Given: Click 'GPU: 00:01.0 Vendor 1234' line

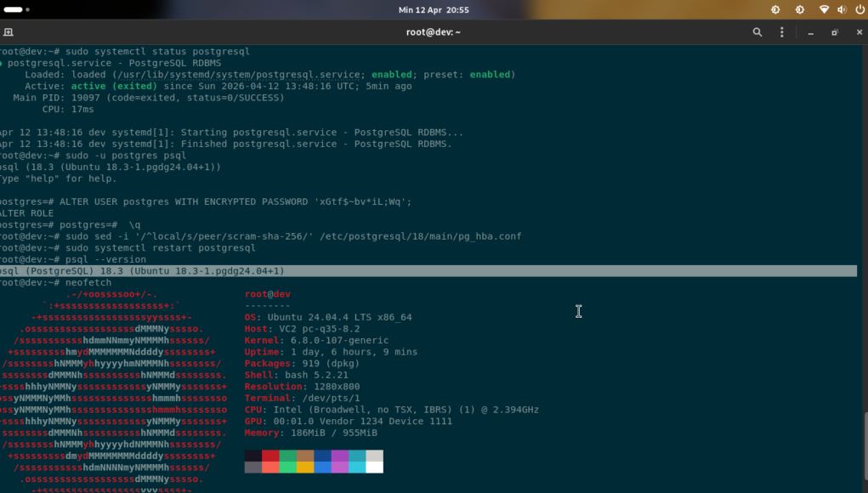Looking at the screenshot, I should click(349, 422).
